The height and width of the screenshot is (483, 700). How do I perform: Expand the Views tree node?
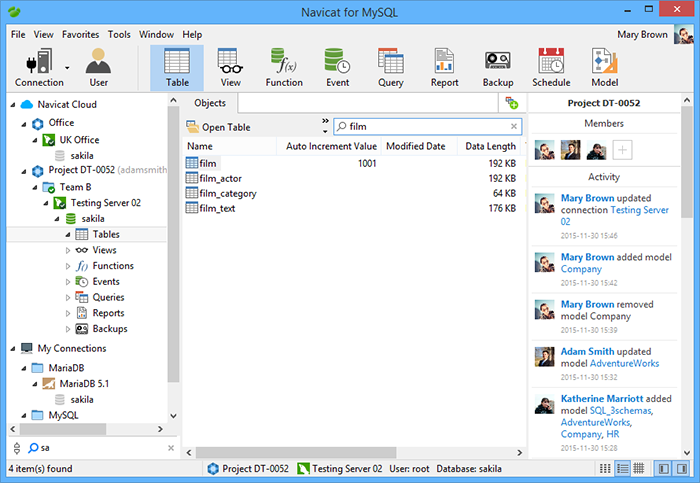(x=68, y=250)
